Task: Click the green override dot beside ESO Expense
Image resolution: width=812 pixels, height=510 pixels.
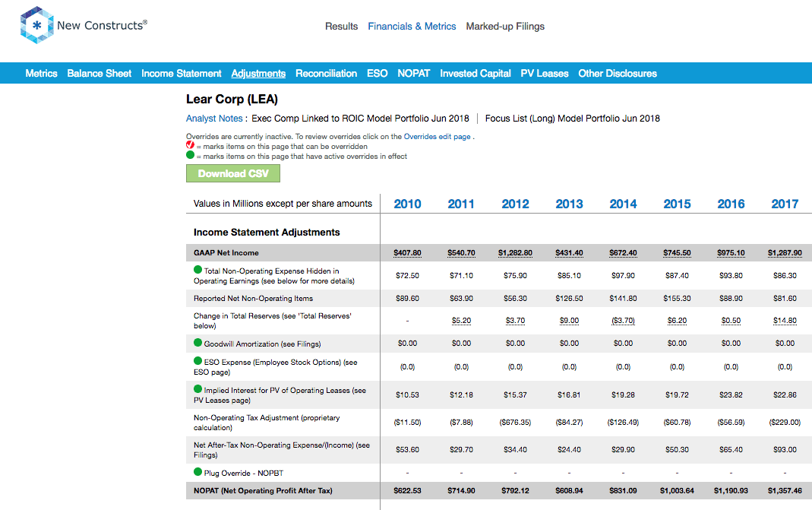Action: tap(197, 361)
